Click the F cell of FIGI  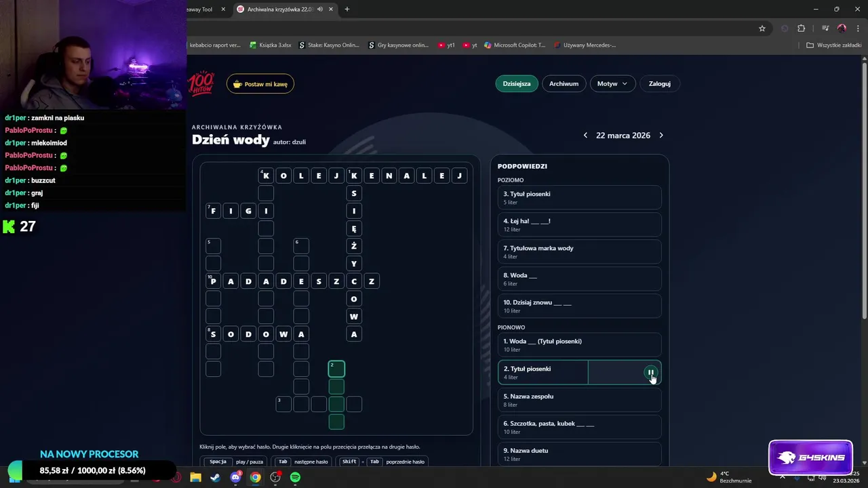tap(213, 211)
